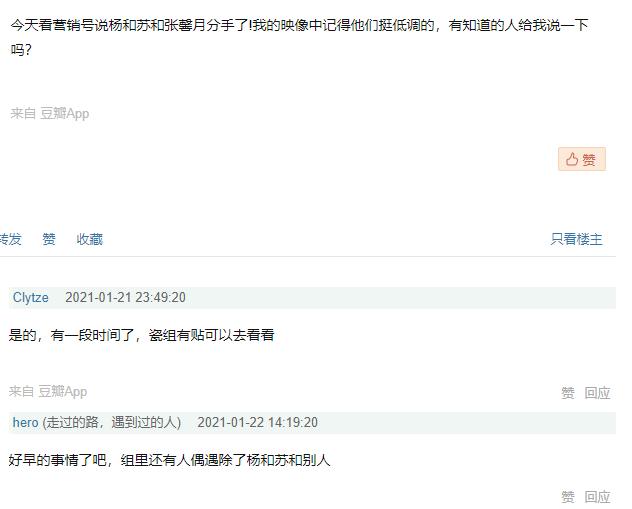Click the 转发 link below the post
This screenshot has height=509, width=632.
pos(10,239)
